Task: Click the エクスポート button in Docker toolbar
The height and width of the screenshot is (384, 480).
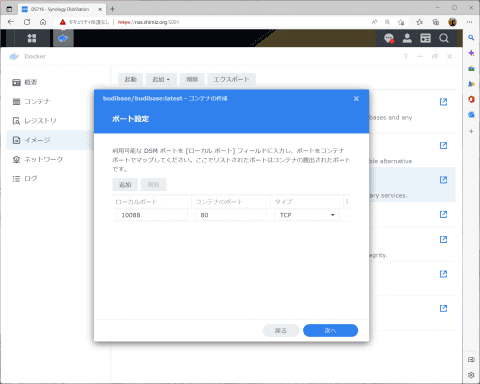Action: tap(231, 79)
